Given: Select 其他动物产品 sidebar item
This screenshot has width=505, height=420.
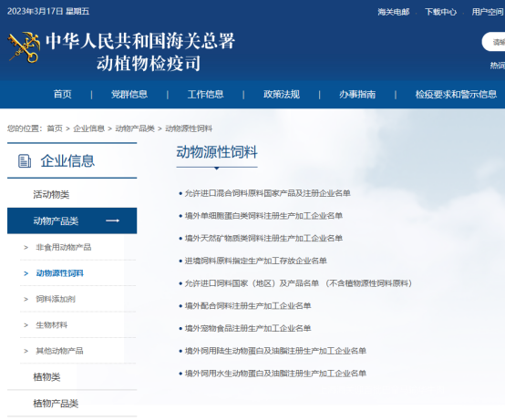Looking at the screenshot, I should coord(59,351).
